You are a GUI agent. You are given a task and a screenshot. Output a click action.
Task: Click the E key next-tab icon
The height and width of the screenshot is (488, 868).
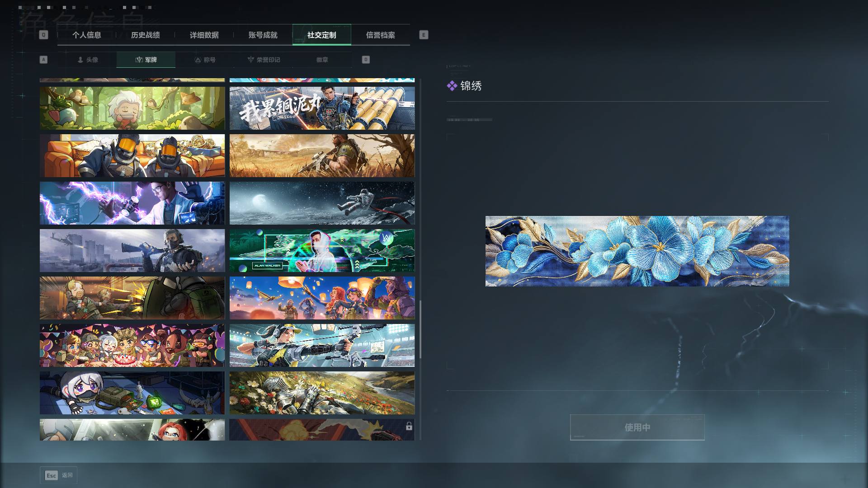pos(424,35)
